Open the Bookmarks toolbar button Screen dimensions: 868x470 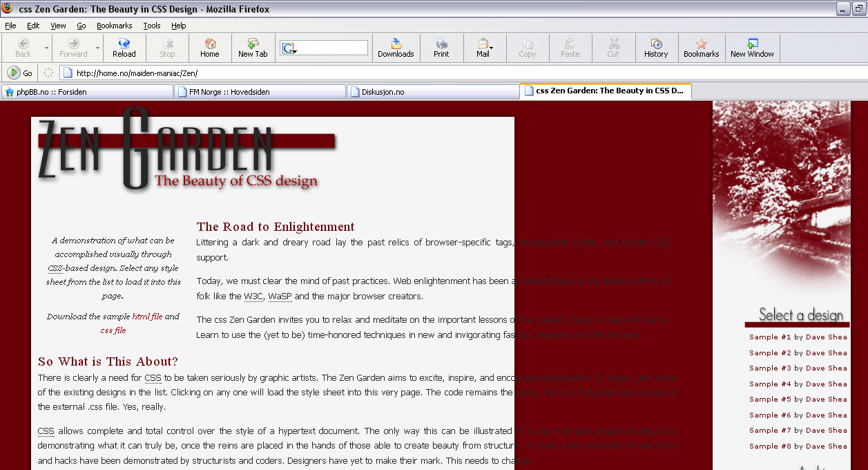pos(702,48)
